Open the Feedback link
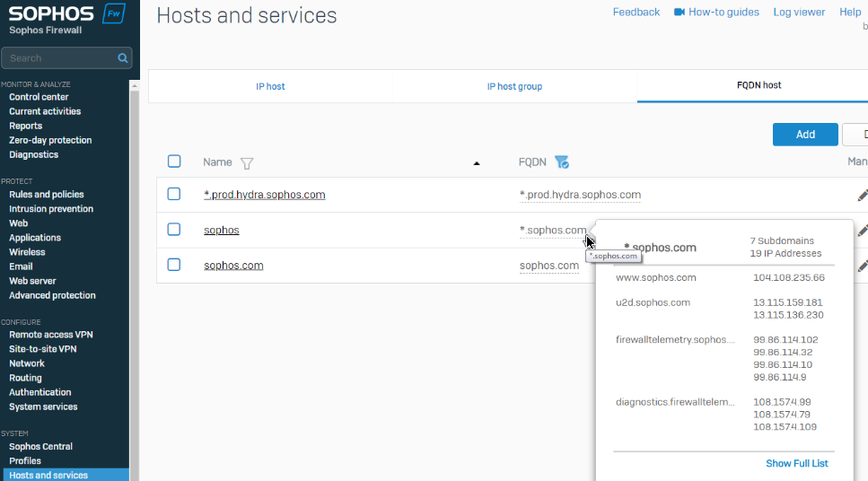868x481 pixels. pos(636,13)
